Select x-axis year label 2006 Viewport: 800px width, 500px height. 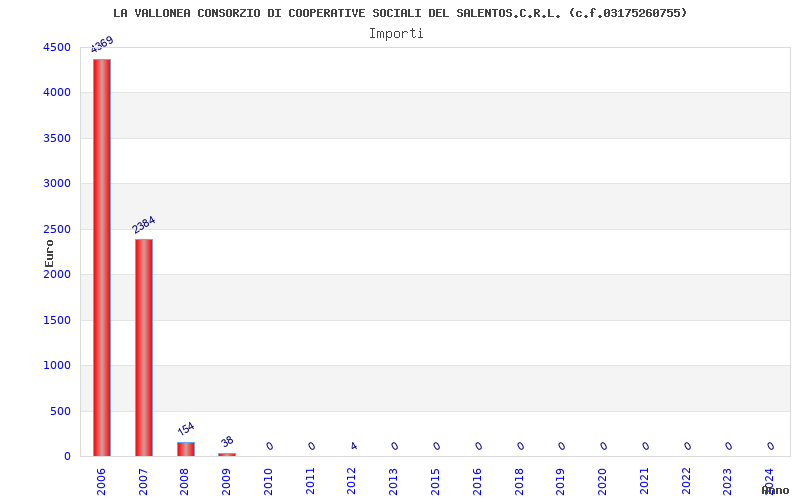101,481
